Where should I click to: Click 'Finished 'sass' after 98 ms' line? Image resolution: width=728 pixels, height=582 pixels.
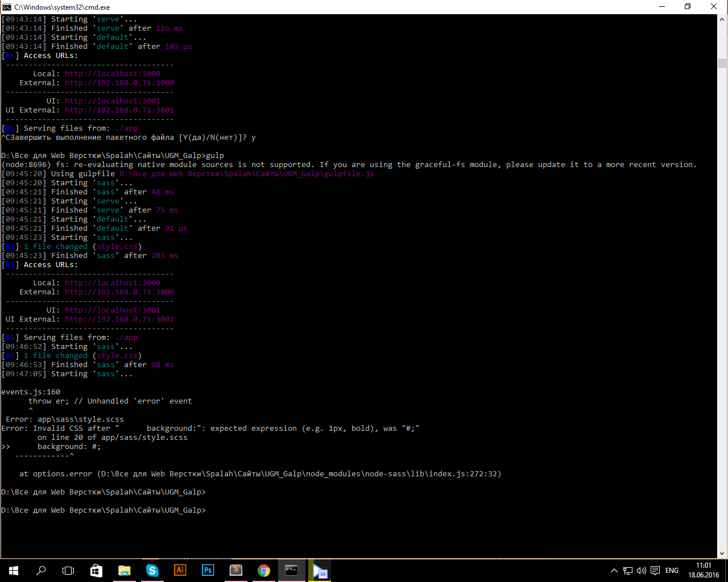tap(88, 365)
